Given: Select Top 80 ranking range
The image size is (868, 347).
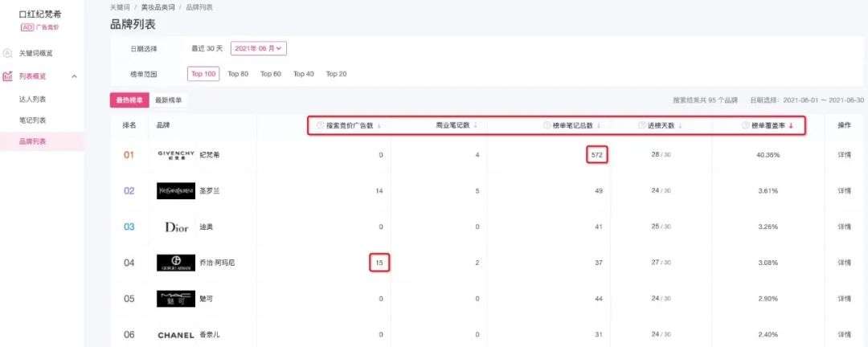Looking at the screenshot, I should 238,74.
